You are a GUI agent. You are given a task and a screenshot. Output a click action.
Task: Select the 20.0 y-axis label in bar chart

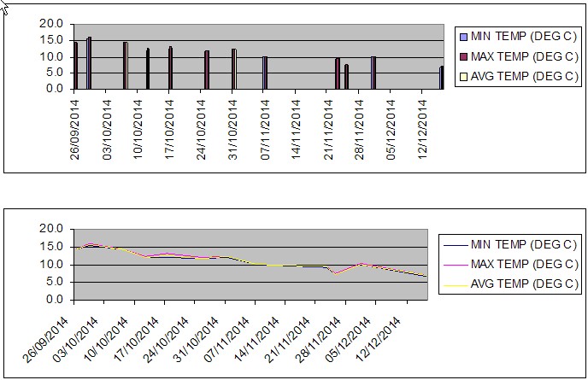52,24
